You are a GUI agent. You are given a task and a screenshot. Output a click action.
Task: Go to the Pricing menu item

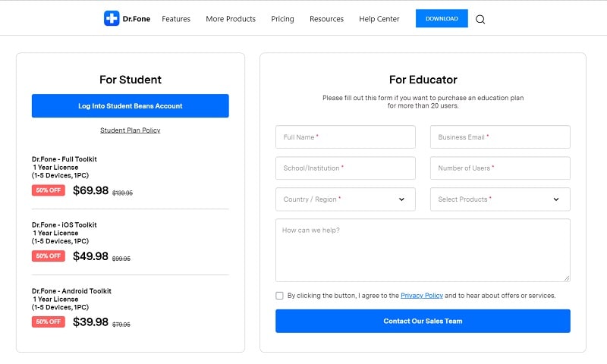pyautogui.click(x=282, y=19)
